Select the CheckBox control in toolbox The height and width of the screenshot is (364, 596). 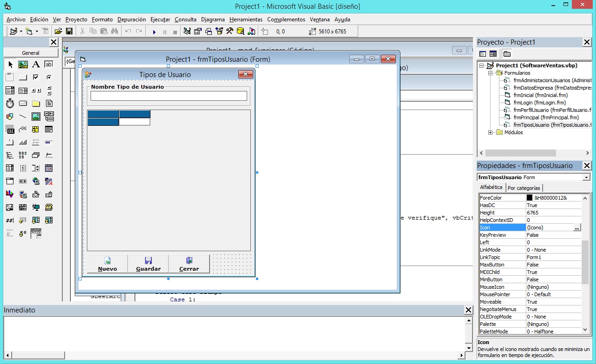click(x=36, y=78)
